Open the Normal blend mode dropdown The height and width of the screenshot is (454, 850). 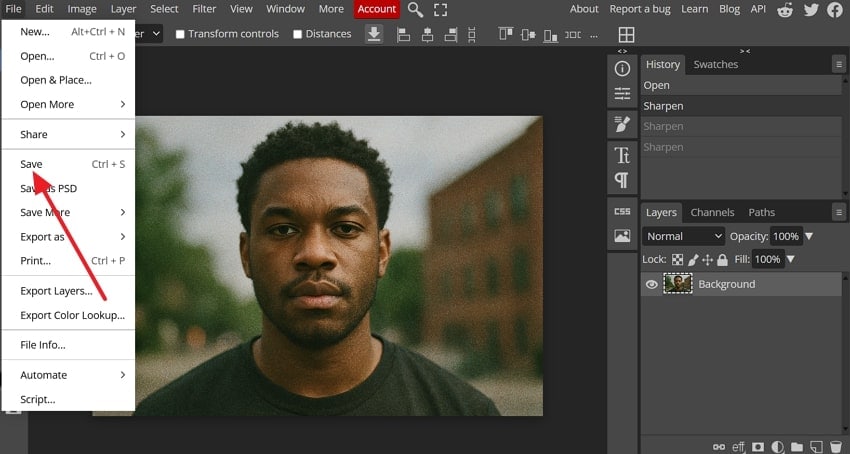pos(684,236)
